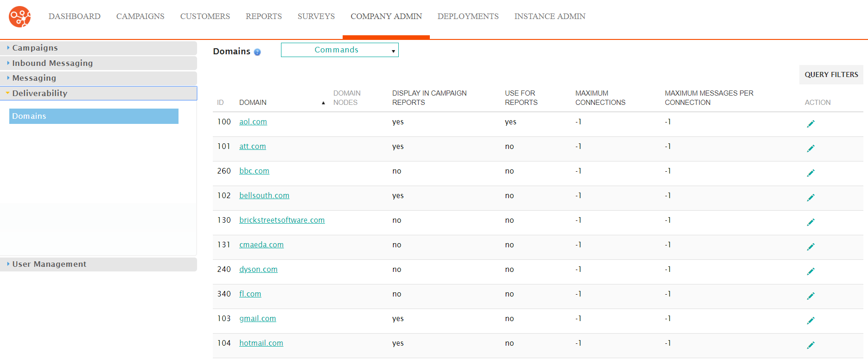This screenshot has height=361, width=868.
Task: Open the bellsouth.com domain link
Action: click(x=264, y=195)
